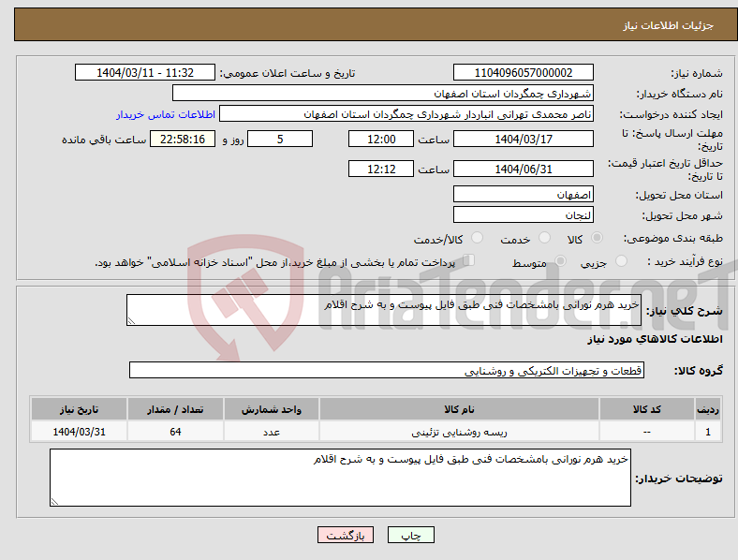738x560 pixels.
Task: Select the متوسط purchase type radio
Action: (560, 261)
